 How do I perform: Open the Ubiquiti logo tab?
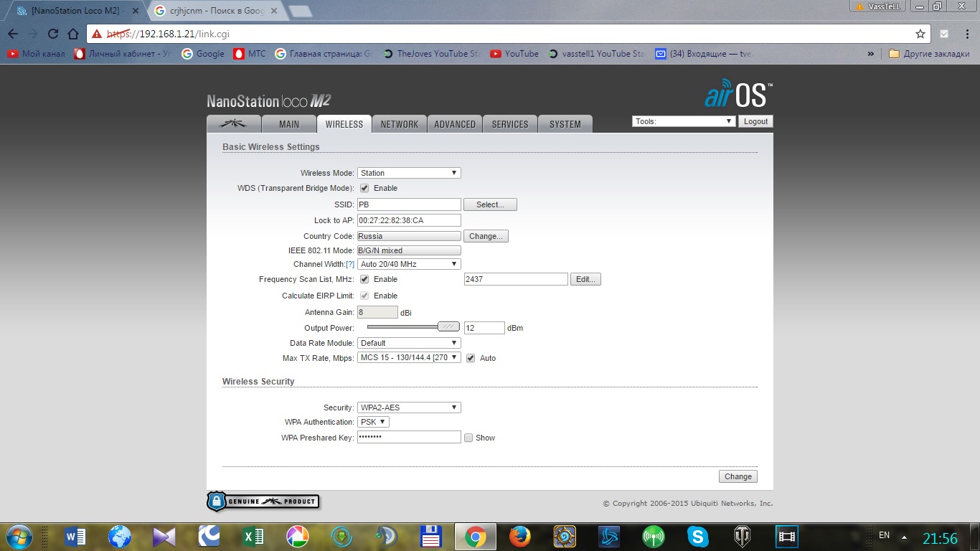(x=233, y=123)
